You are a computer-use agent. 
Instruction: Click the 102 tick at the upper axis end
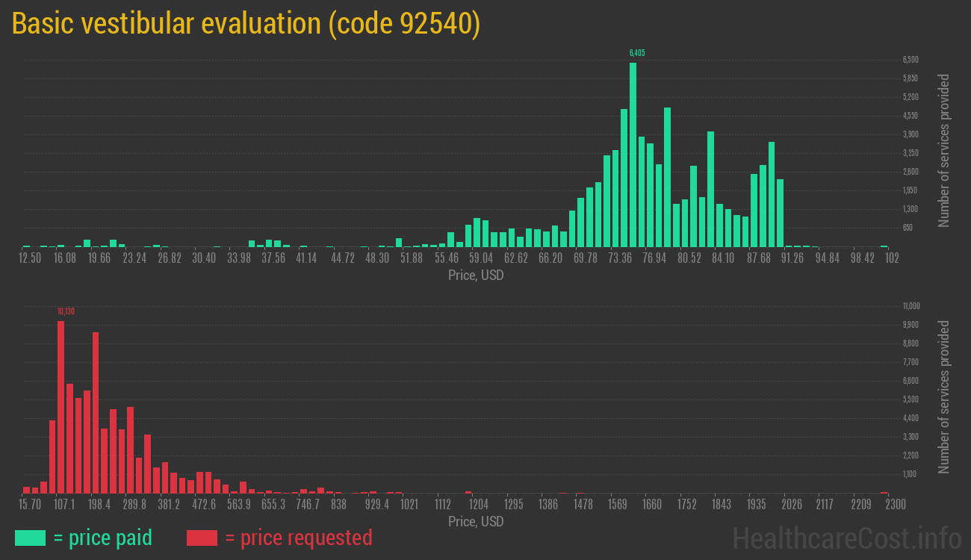click(x=891, y=258)
